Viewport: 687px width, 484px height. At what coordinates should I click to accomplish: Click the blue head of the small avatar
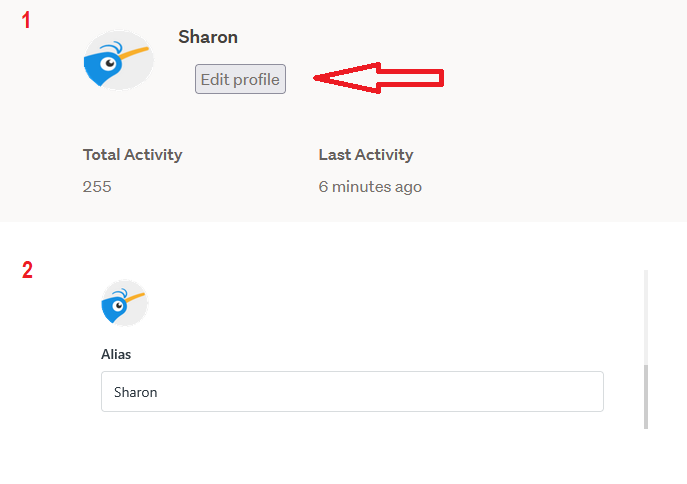tap(113, 307)
